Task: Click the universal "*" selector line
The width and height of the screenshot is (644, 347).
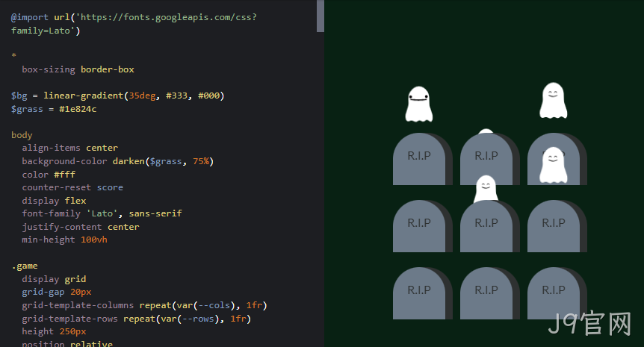Action: pyautogui.click(x=13, y=55)
